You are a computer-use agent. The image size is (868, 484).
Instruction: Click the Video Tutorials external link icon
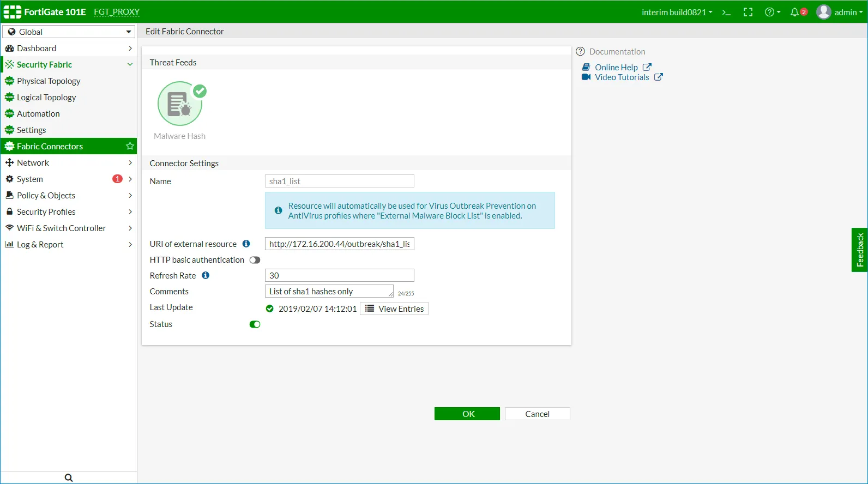click(x=659, y=77)
